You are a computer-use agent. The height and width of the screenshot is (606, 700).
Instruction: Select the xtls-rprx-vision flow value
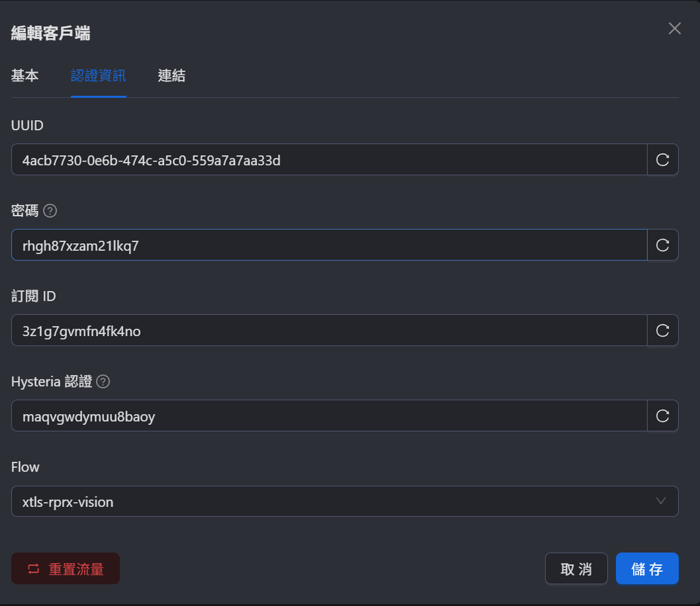coord(68,502)
